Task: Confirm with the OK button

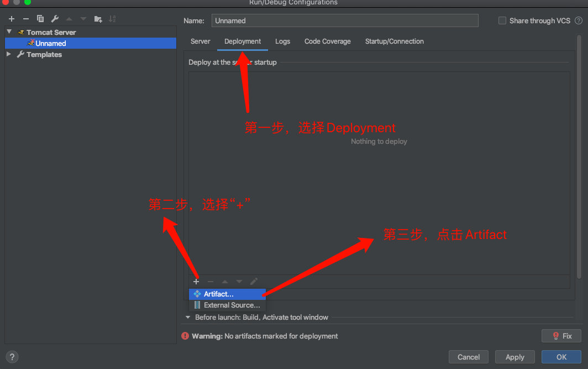Action: coord(561,357)
